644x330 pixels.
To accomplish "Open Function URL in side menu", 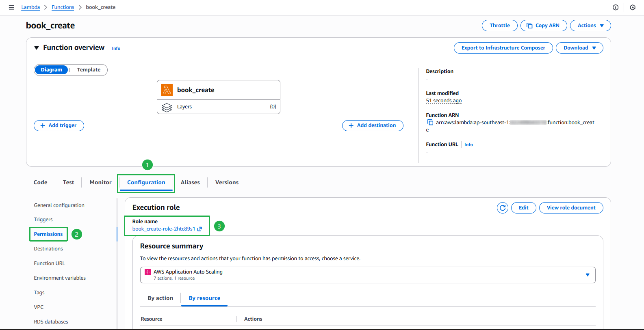I will click(50, 263).
